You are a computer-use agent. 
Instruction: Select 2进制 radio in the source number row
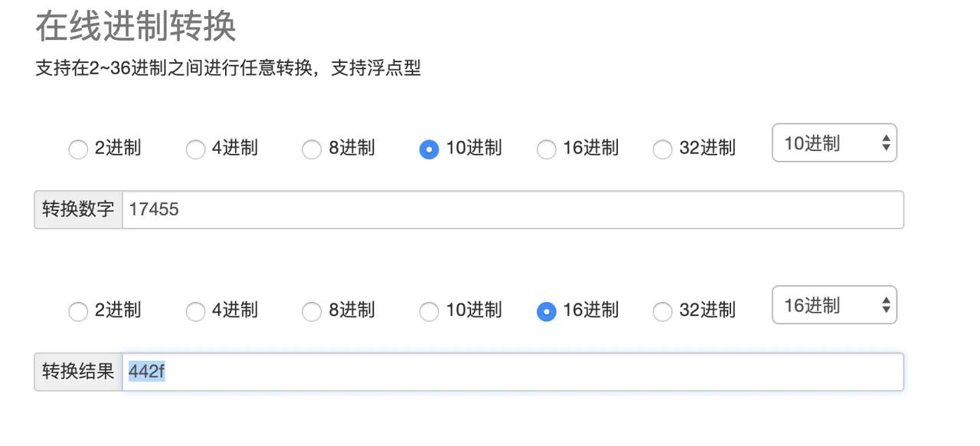click(x=77, y=149)
